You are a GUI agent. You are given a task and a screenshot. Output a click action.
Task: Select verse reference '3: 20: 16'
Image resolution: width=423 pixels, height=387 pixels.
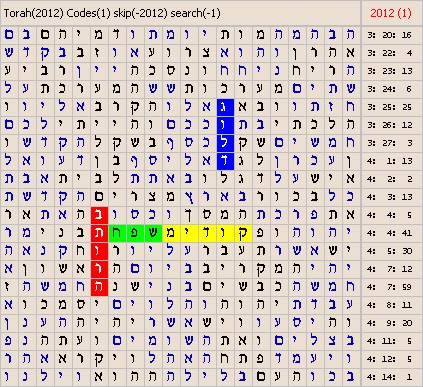390,35
